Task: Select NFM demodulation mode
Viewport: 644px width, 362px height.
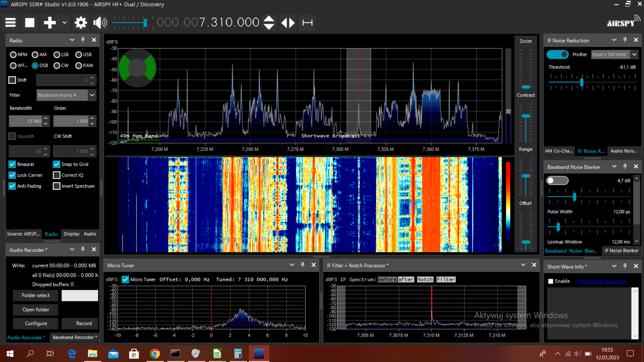Action: (x=18, y=55)
